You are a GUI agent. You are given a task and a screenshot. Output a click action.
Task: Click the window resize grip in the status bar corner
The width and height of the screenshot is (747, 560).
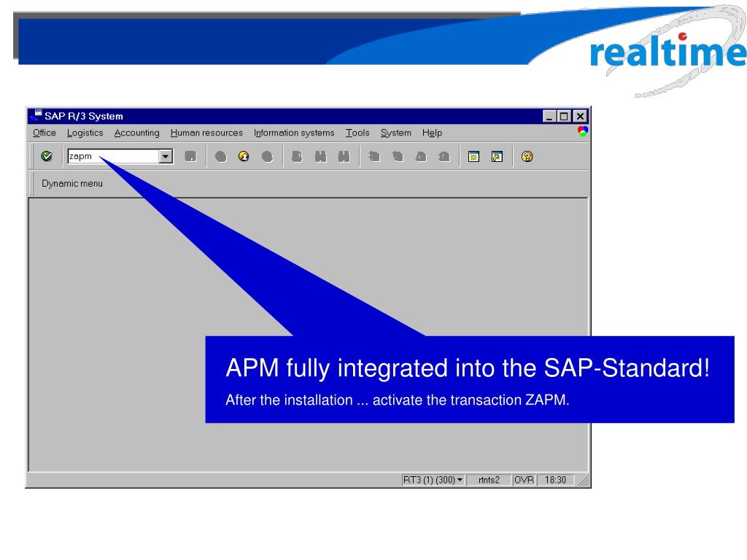[x=584, y=481]
